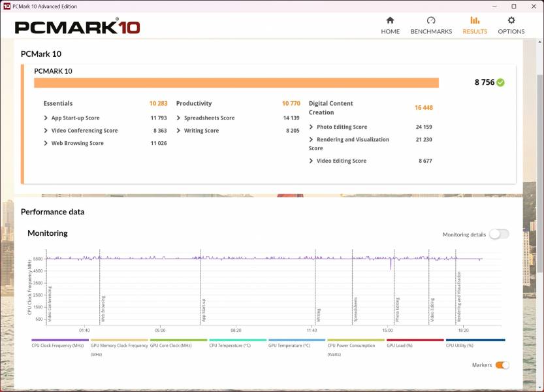
Task: Click the Home house icon
Action: (x=390, y=20)
